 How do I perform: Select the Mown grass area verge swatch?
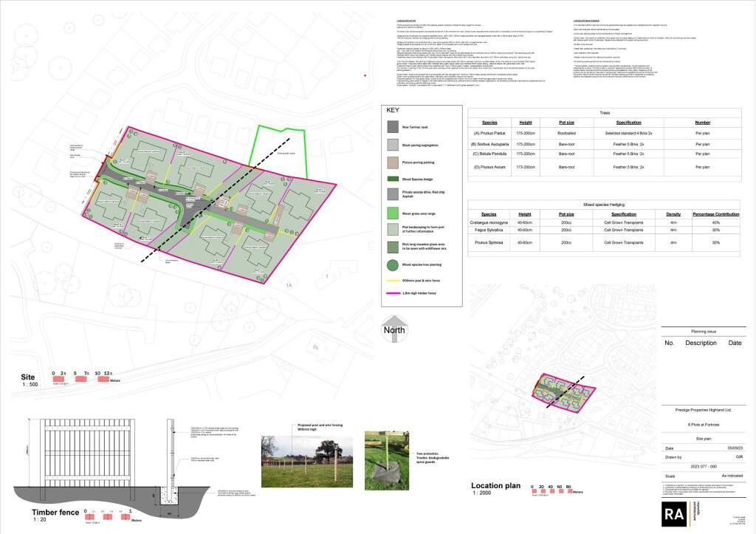(x=394, y=212)
